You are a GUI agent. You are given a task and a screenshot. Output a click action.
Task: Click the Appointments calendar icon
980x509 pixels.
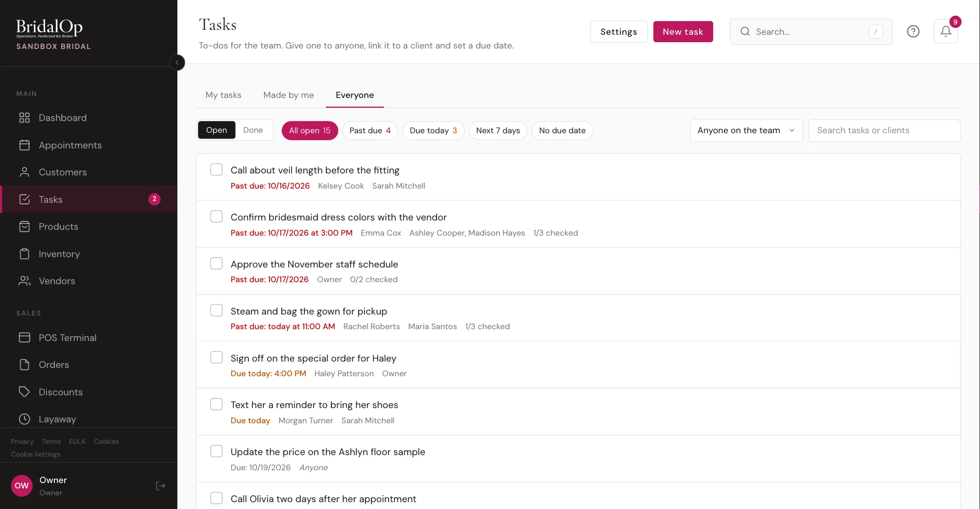pyautogui.click(x=24, y=145)
